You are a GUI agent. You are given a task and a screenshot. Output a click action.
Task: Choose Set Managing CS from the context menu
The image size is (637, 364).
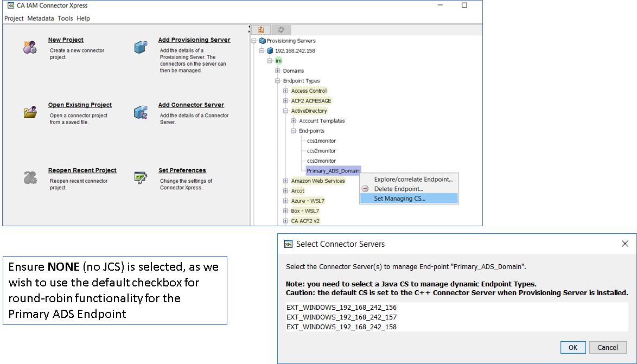coord(409,199)
